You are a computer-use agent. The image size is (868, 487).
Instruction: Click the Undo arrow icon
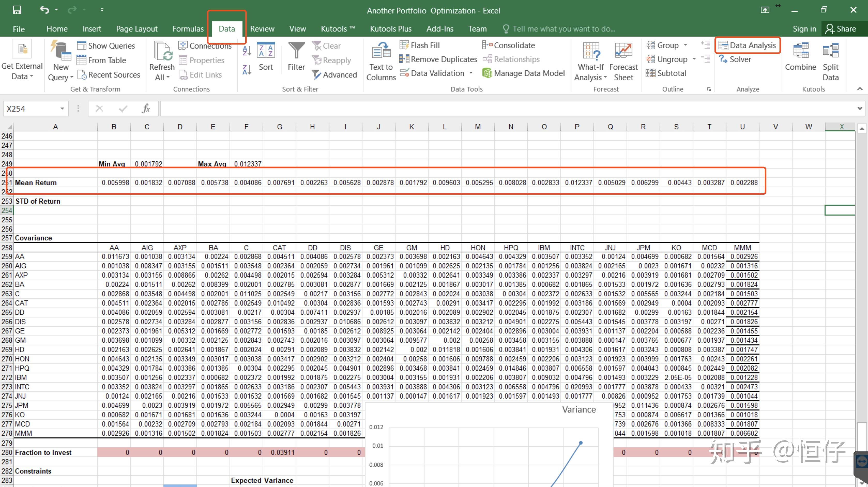(x=44, y=10)
